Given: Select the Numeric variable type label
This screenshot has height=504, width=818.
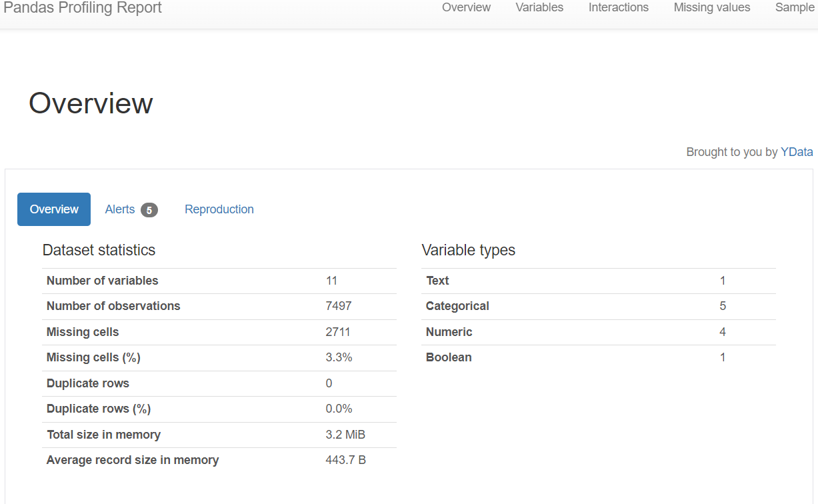Looking at the screenshot, I should click(x=449, y=332).
